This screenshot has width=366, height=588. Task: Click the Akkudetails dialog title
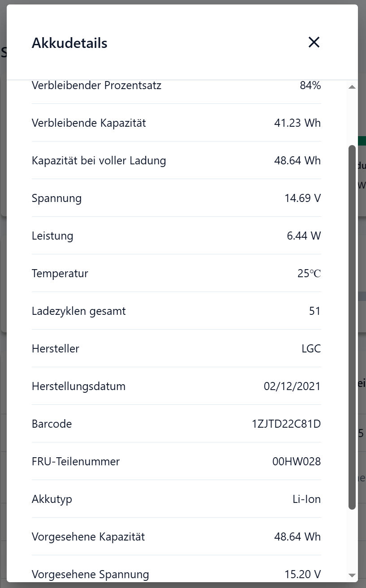69,43
